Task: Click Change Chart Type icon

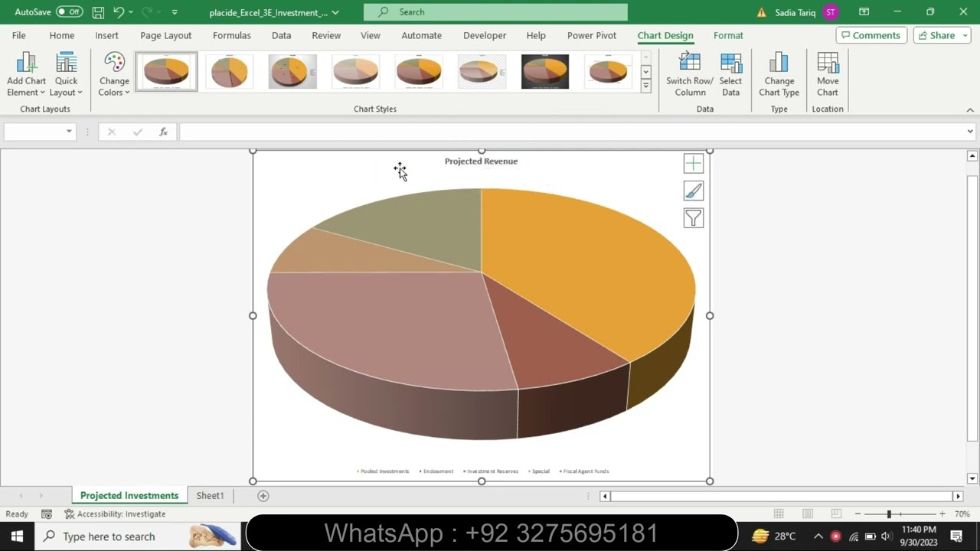Action: (779, 75)
